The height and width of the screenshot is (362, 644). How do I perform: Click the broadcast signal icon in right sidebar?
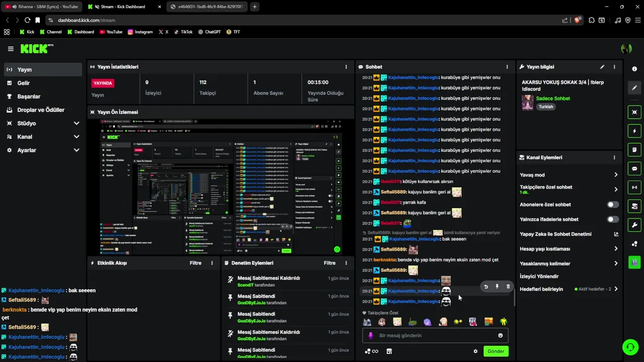(634, 188)
